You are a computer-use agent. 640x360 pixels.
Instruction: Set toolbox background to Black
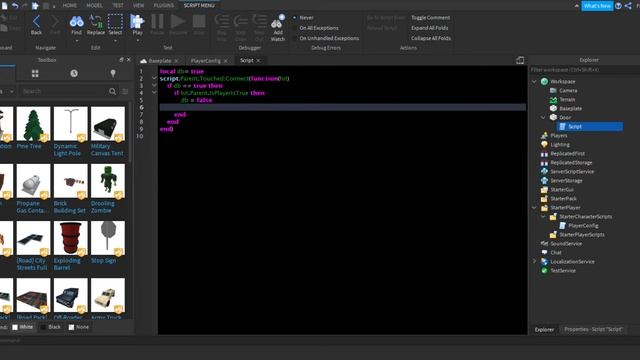(x=51, y=327)
